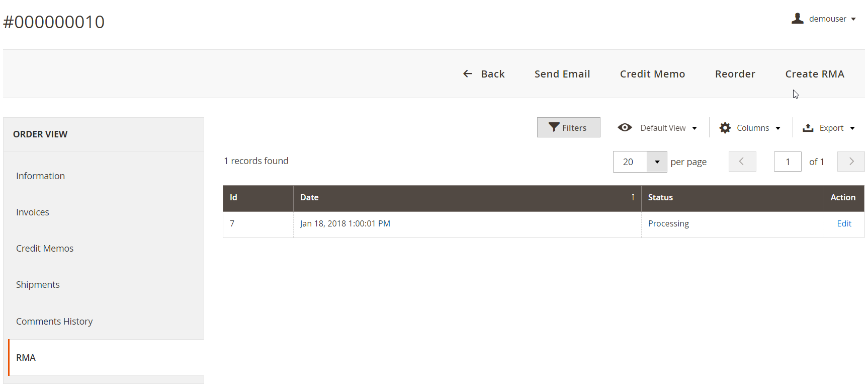Viewport: 868px width, 387px height.
Task: Click the Edit link for RMA 7
Action: pyautogui.click(x=844, y=223)
